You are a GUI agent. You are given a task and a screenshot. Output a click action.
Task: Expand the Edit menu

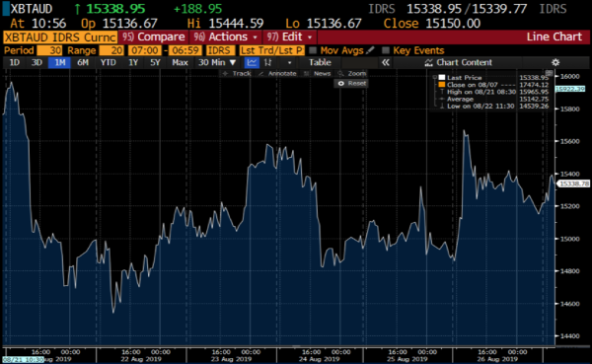(289, 37)
